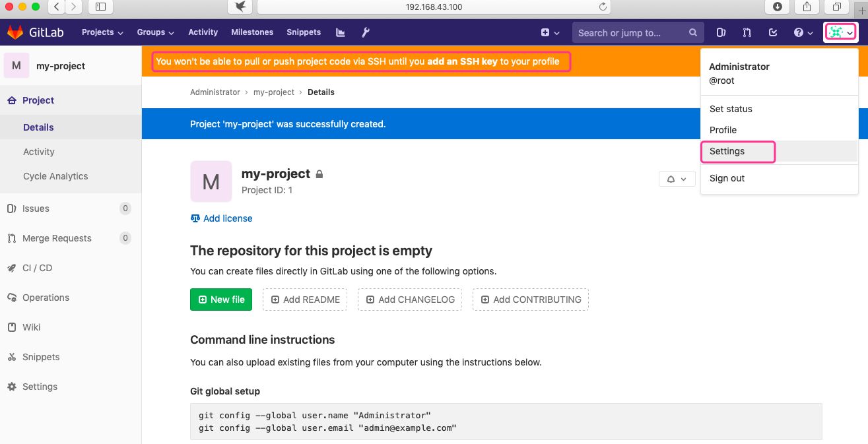The width and height of the screenshot is (868, 444).
Task: Select Profile in user menu
Action: click(x=779, y=130)
